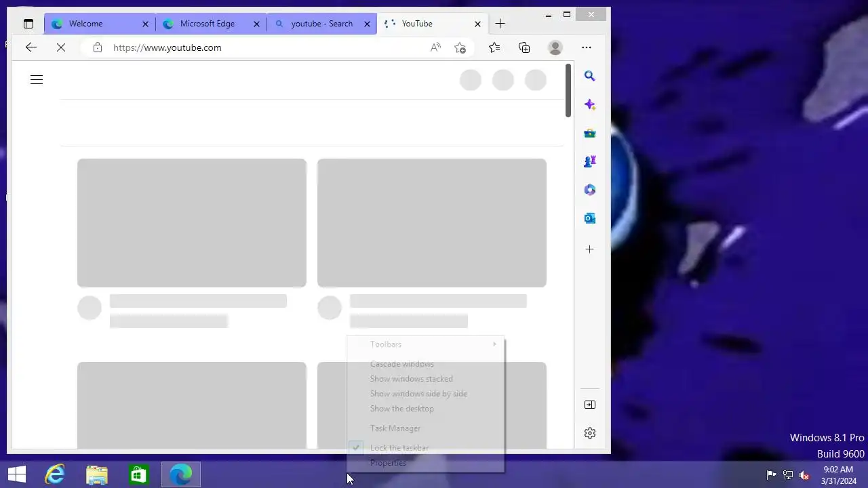This screenshot has height=488, width=868.
Task: Stop loading the page
Action: 61,47
